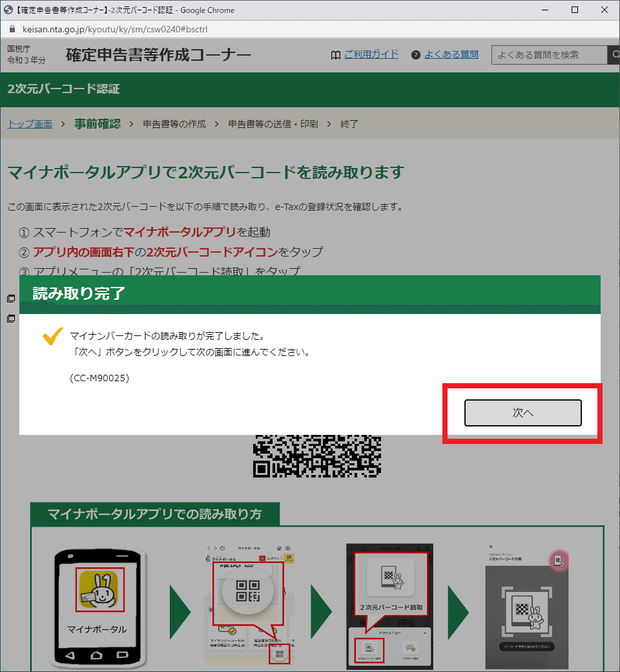Click the マイナポータル app rabbit icon illustration
The width and height of the screenshot is (620, 672).
pos(100,589)
